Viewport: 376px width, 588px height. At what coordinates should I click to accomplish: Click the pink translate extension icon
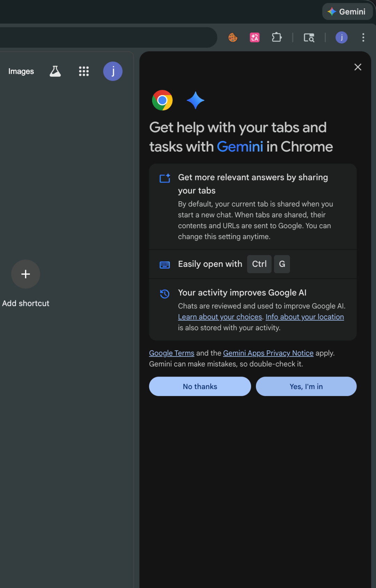[254, 37]
